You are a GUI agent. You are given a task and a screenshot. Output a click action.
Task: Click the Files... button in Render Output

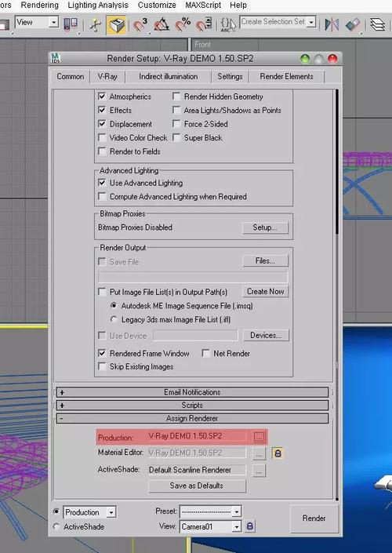265,261
